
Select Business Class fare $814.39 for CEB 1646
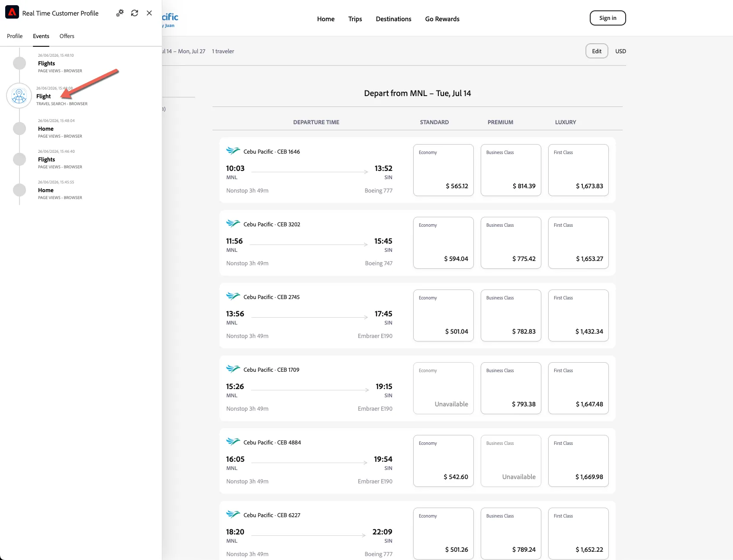[511, 170]
